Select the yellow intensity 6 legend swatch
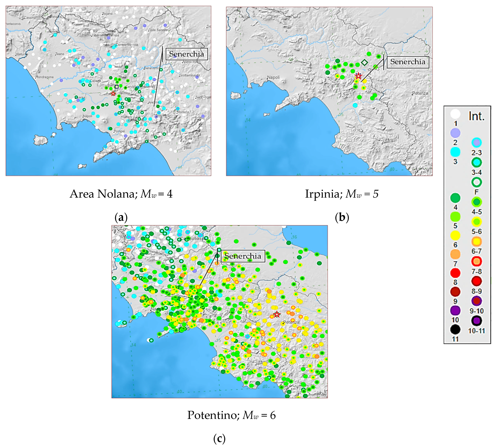 455,236
